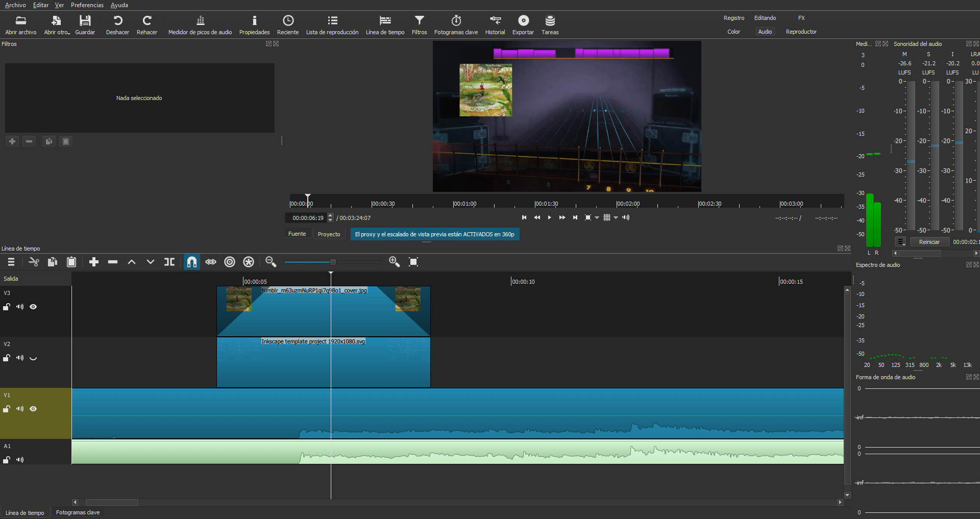Open the Ver menu
This screenshot has width=980, height=519.
pyautogui.click(x=59, y=5)
